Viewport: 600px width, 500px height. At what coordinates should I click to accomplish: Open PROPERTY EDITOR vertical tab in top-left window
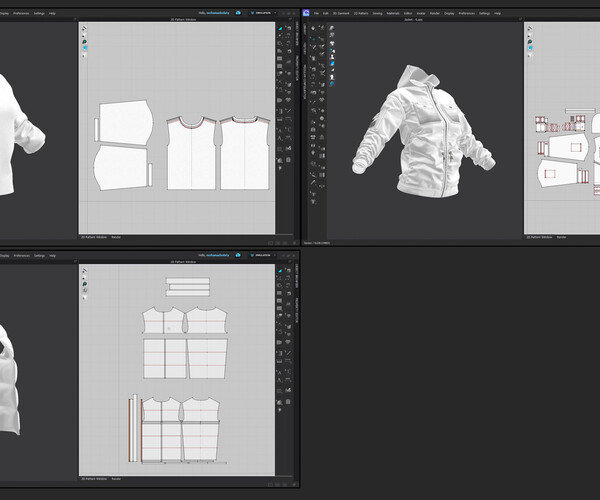click(297, 68)
